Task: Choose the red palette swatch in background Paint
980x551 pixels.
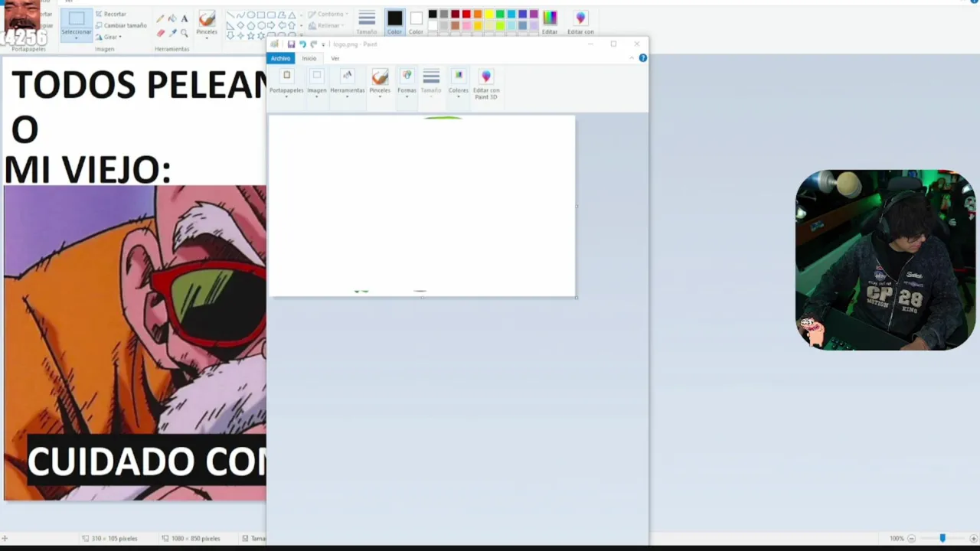Action: coord(466,14)
